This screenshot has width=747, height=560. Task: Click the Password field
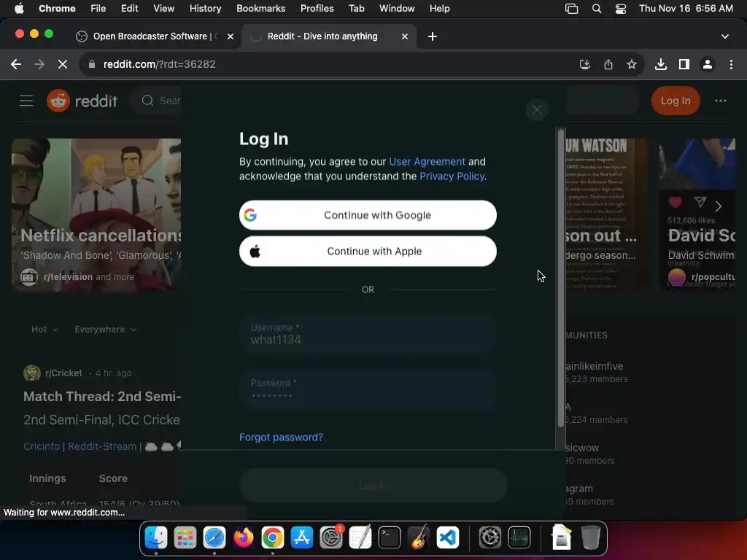click(x=368, y=389)
